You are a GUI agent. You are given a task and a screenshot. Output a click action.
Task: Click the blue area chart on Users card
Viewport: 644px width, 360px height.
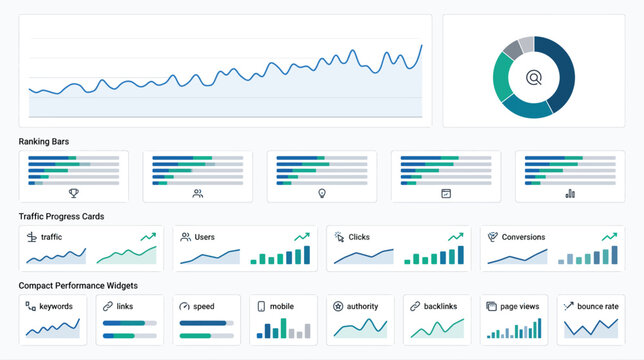210,256
